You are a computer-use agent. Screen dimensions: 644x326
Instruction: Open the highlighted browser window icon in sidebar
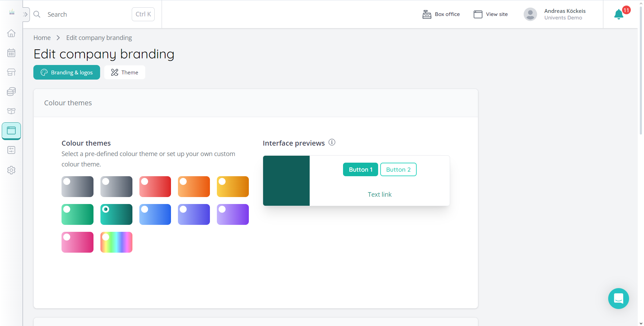coord(11,131)
